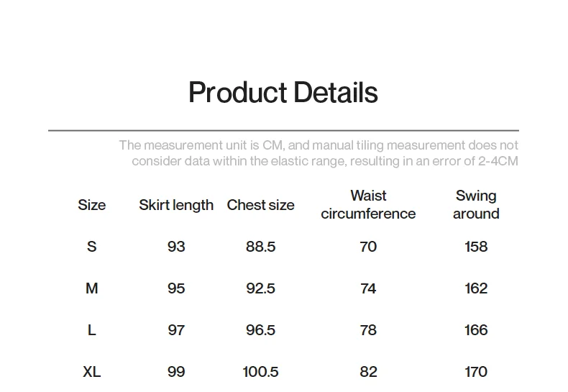This screenshot has width=568, height=392.
Task: Select the waist circumference value 78
Action: point(368,330)
